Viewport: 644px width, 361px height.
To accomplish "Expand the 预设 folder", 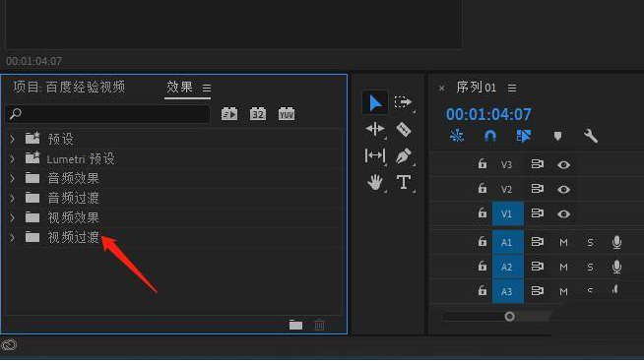I will point(13,139).
